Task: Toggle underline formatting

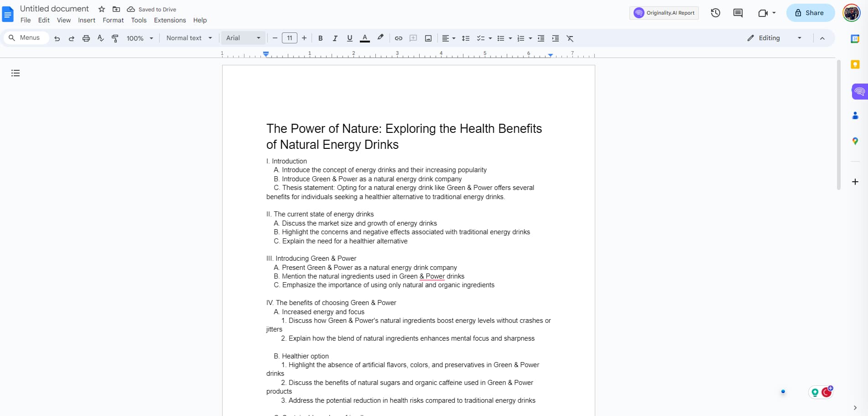Action: point(349,38)
